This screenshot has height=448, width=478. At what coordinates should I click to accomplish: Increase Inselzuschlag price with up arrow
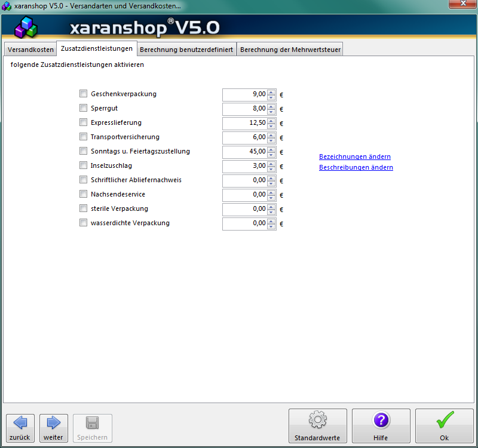click(x=271, y=164)
